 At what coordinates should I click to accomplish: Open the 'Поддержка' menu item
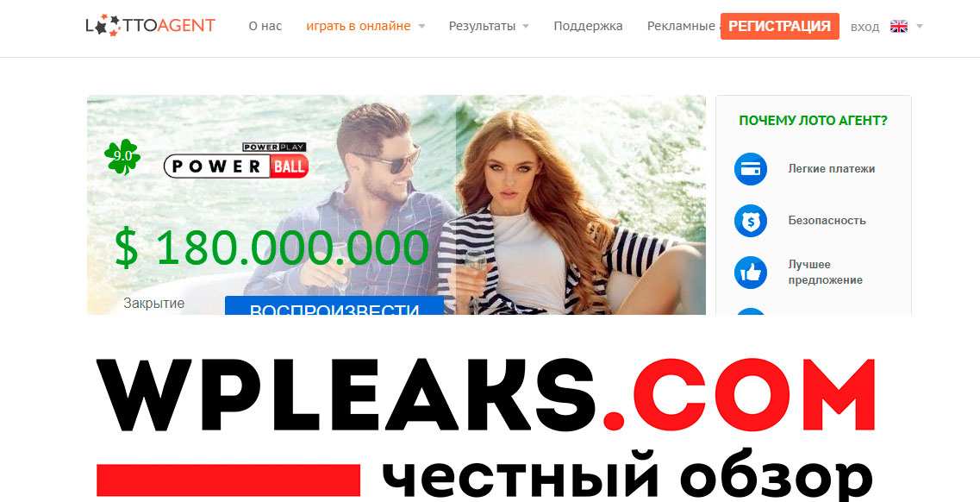coord(588,26)
